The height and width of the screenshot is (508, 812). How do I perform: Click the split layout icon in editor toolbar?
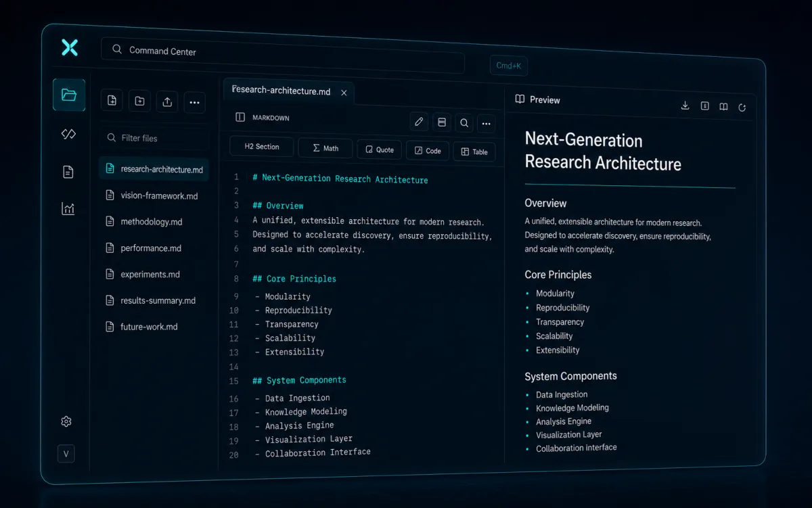442,122
